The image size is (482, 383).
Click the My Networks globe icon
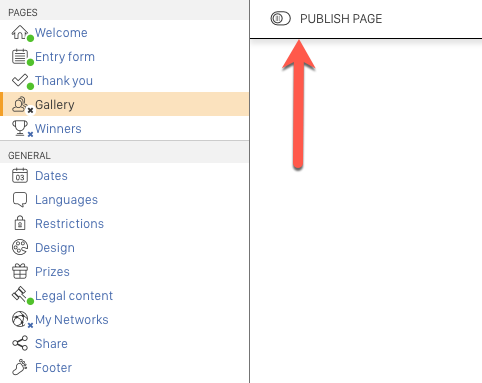(20, 319)
